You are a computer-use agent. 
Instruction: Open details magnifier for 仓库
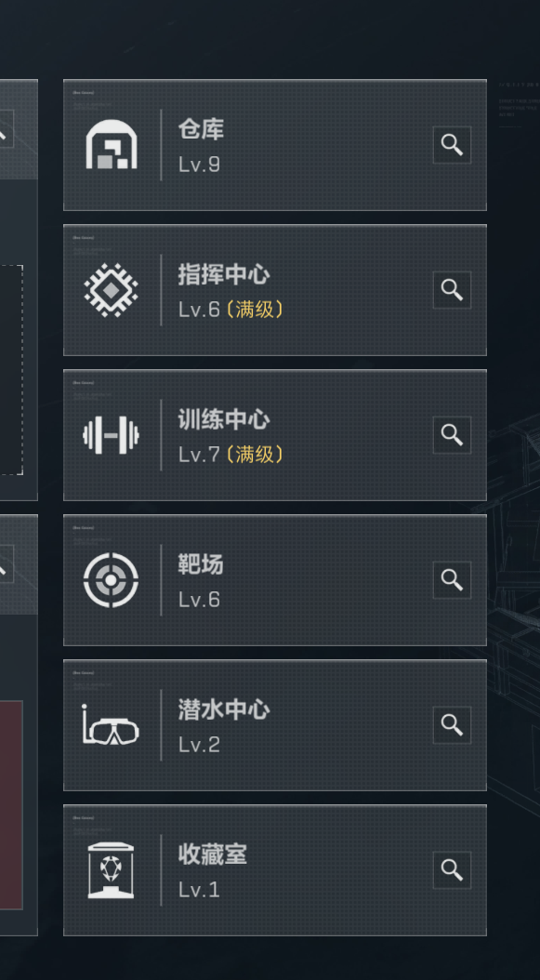[452, 145]
